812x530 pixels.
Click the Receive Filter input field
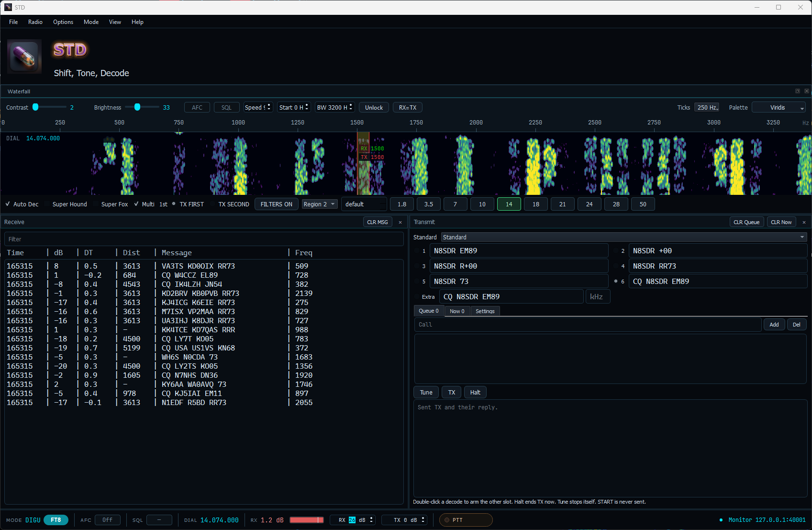click(204, 239)
